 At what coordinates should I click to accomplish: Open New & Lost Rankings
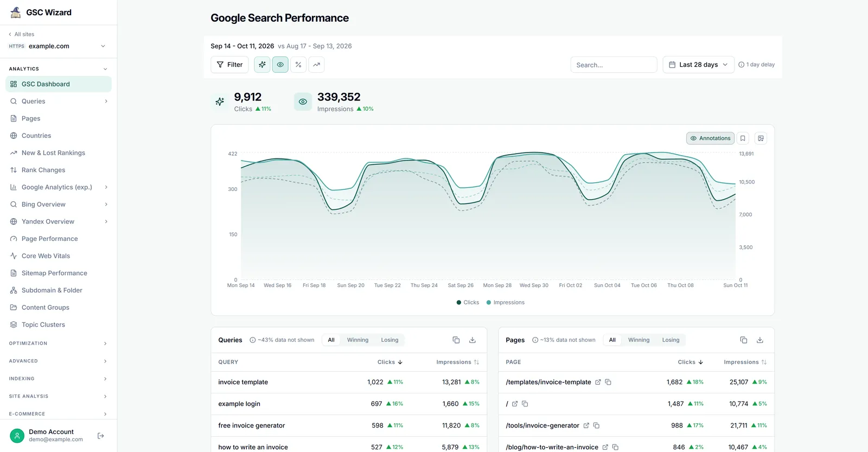point(59,153)
